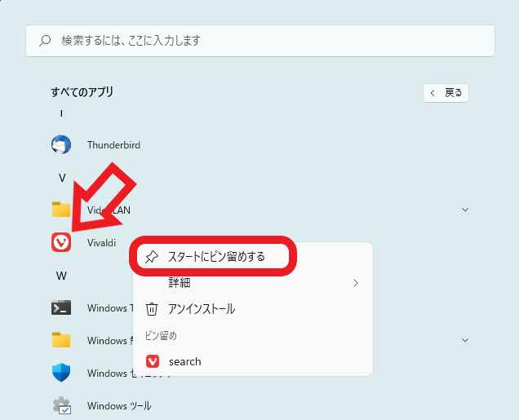Screen dimensions: 519x420
Task: Expand the Windows folder chevron
Action: tap(465, 340)
